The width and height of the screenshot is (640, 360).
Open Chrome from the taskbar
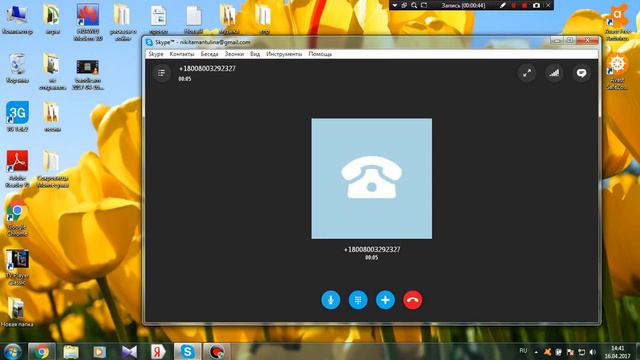pos(42,351)
